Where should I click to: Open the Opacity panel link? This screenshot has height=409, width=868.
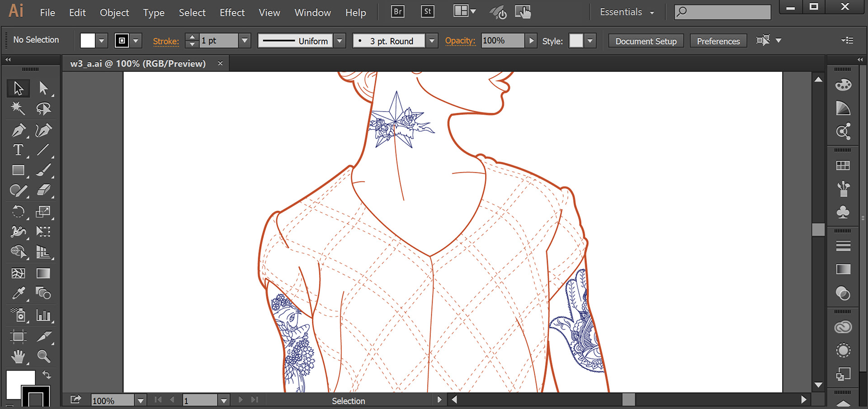point(460,41)
